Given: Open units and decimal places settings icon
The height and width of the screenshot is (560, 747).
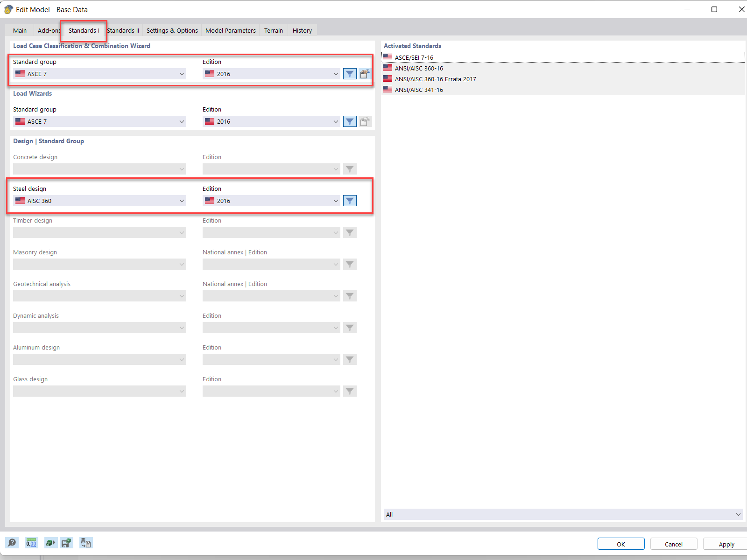Looking at the screenshot, I should point(31,543).
